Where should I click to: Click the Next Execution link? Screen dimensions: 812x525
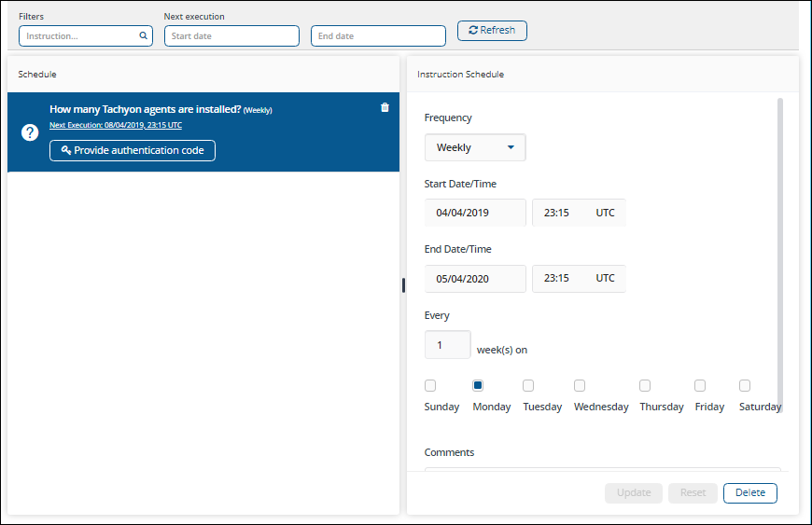(116, 125)
